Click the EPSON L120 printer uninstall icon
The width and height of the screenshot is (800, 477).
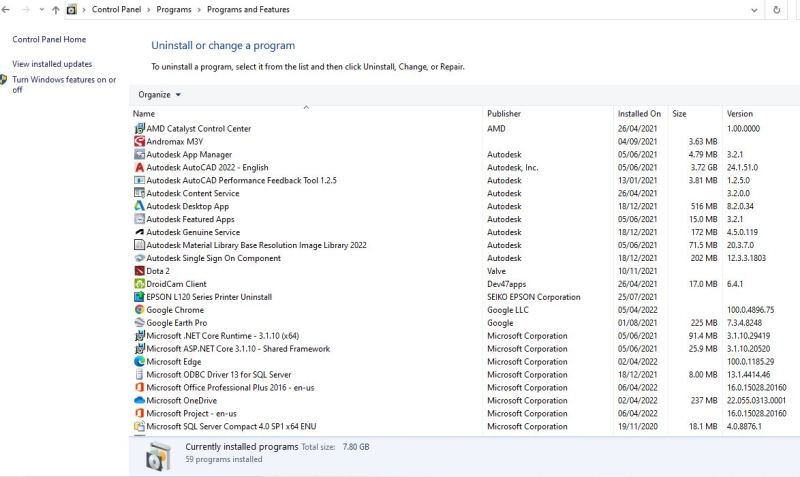139,297
